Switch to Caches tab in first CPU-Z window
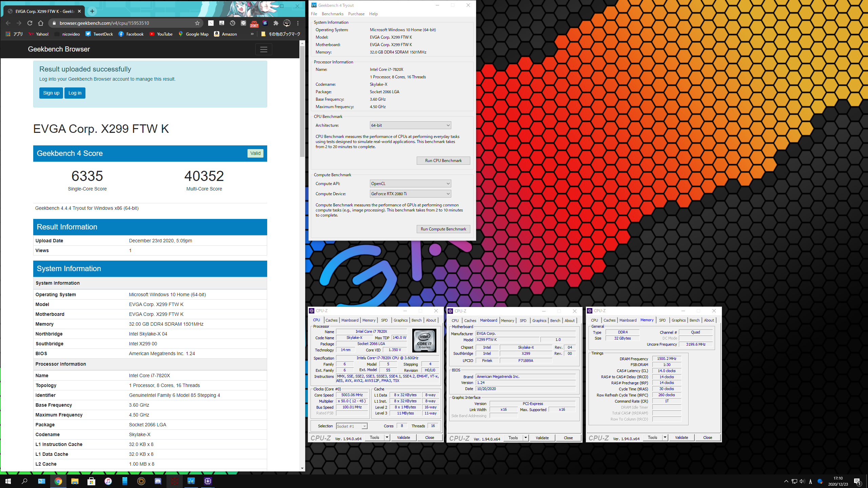The width and height of the screenshot is (868, 488). (x=331, y=320)
